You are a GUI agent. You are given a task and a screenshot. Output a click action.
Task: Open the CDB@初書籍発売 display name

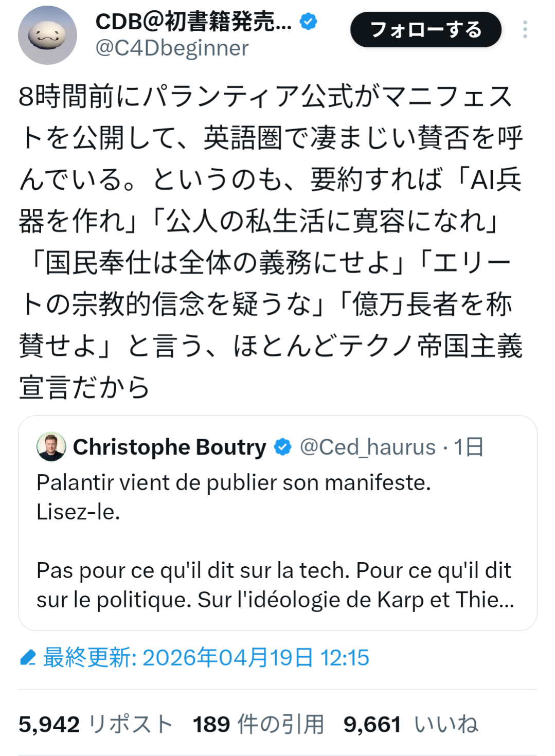click(193, 22)
